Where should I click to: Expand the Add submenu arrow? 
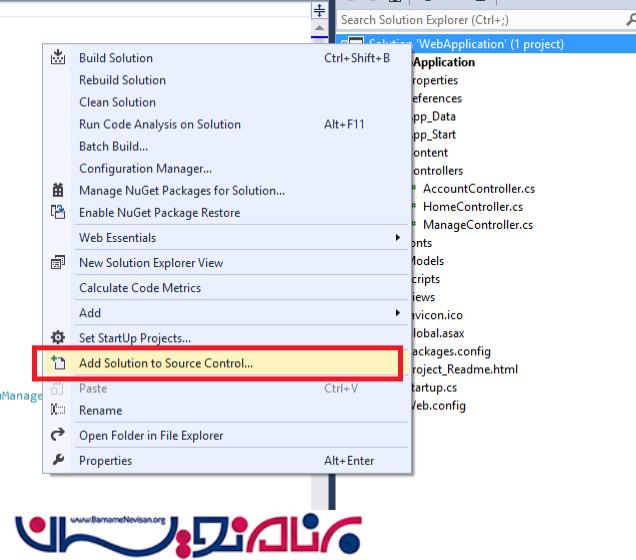pos(398,313)
